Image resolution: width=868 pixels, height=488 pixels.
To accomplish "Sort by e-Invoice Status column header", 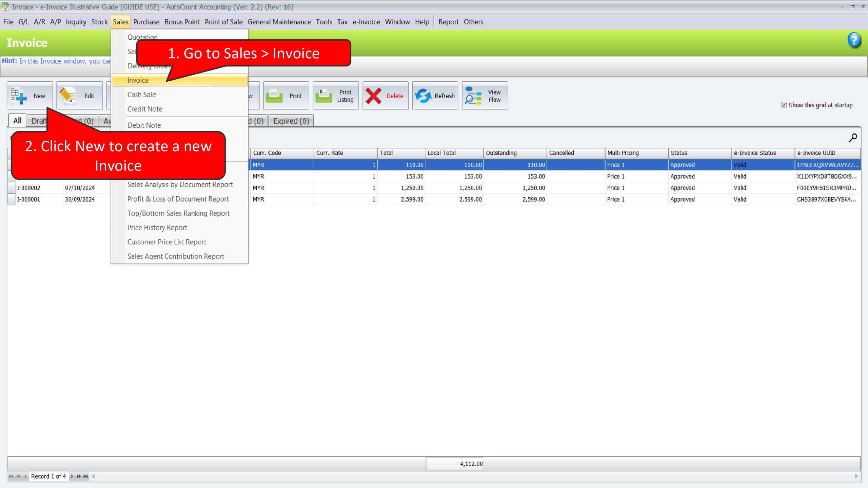I will tap(763, 153).
